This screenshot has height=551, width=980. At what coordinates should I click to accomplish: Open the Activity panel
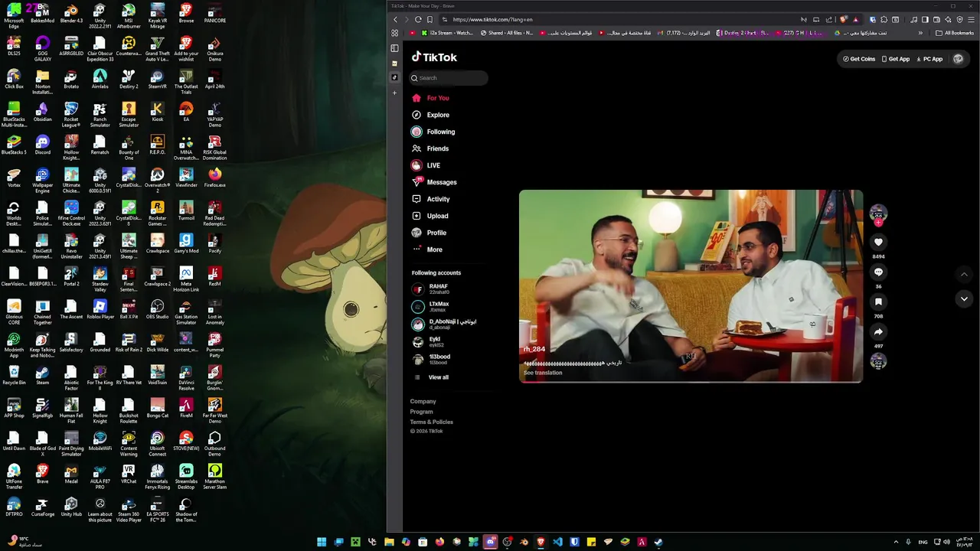click(431, 199)
